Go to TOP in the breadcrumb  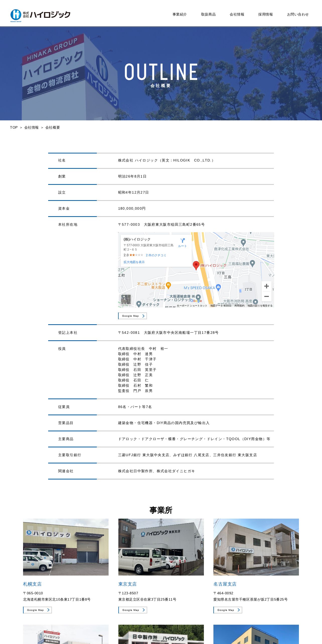14,127
